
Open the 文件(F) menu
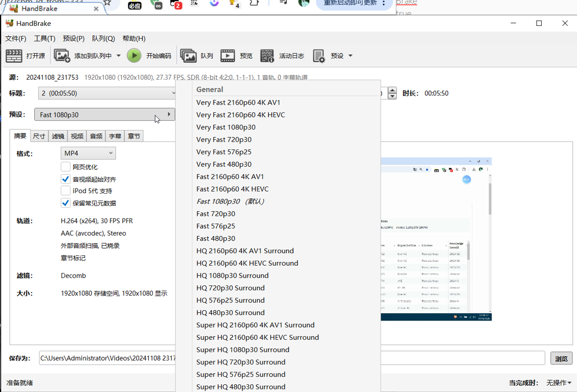pos(16,39)
